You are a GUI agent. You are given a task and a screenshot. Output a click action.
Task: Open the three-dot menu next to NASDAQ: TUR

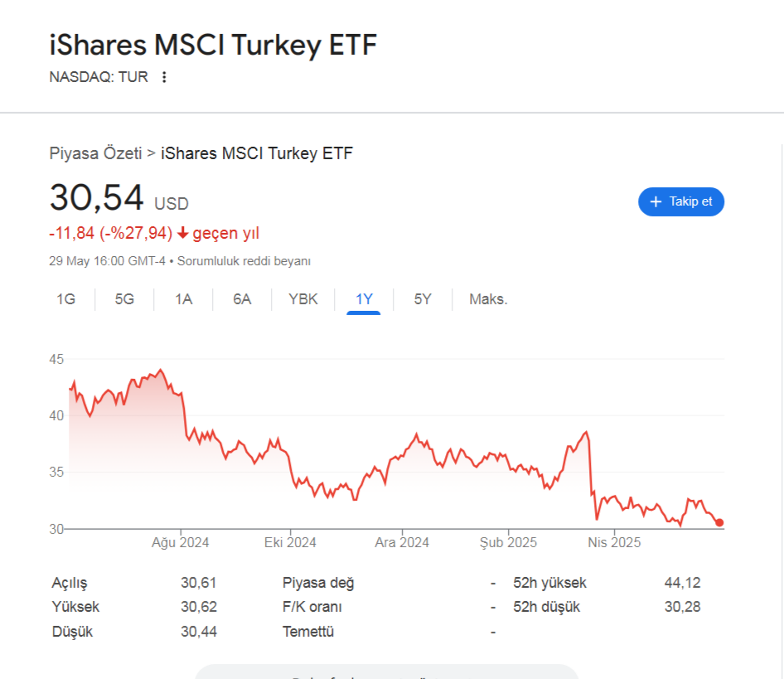[x=164, y=77]
